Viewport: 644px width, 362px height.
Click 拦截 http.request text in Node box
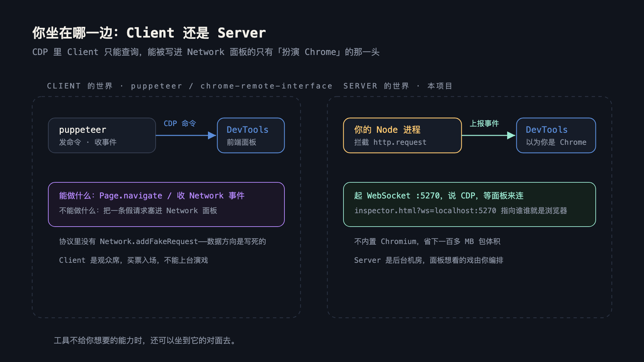390,142
